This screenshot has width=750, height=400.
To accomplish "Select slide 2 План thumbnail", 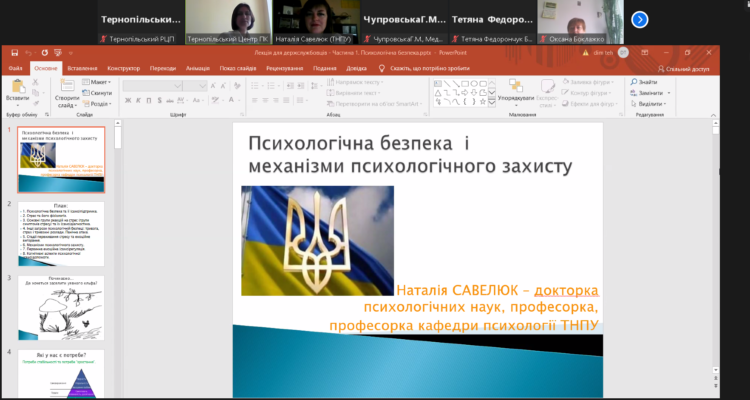I will [61, 234].
